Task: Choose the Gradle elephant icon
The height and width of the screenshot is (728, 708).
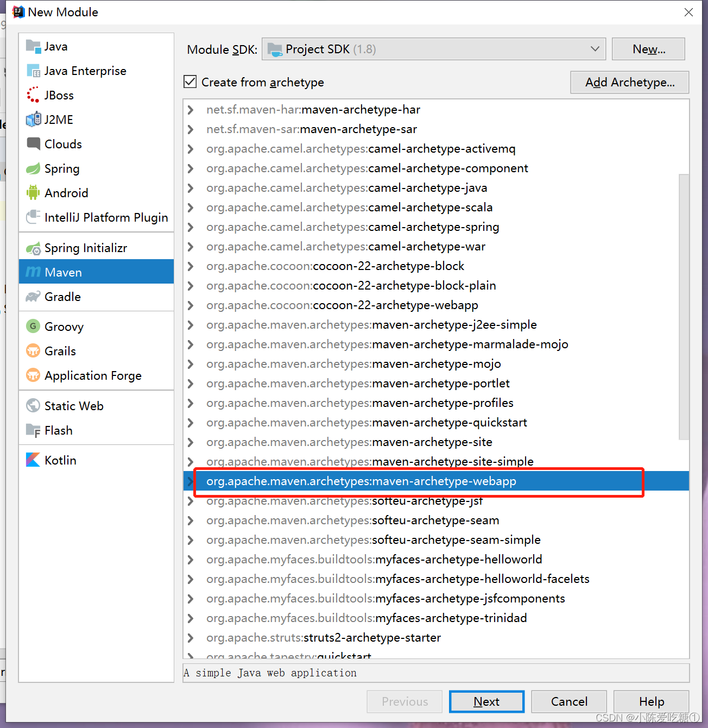Action: (x=33, y=297)
